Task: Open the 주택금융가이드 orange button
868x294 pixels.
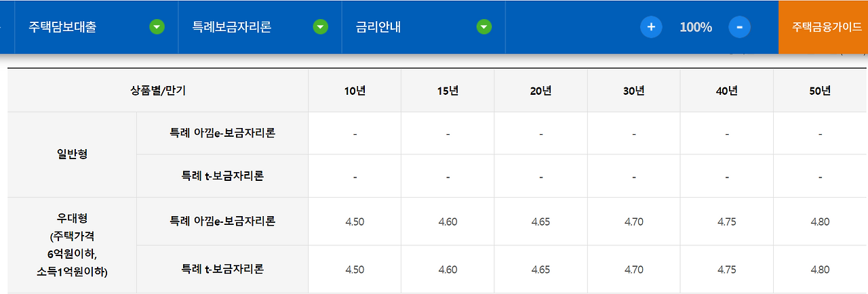Action: (823, 27)
